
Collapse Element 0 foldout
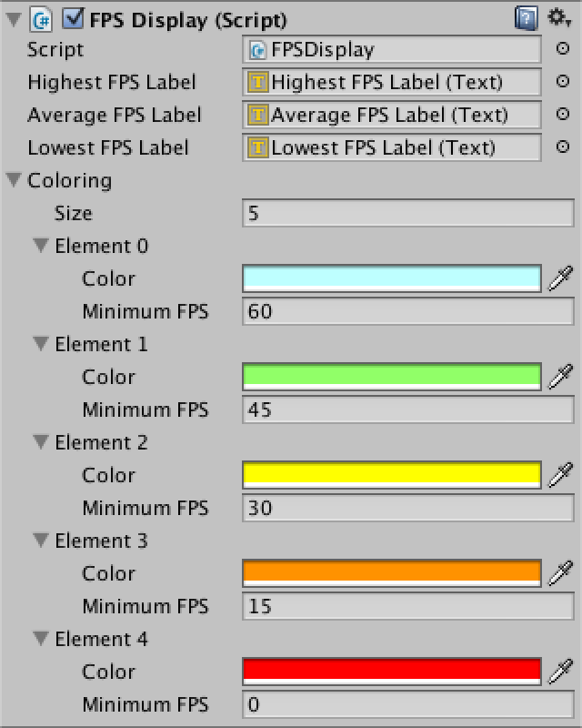click(x=41, y=246)
